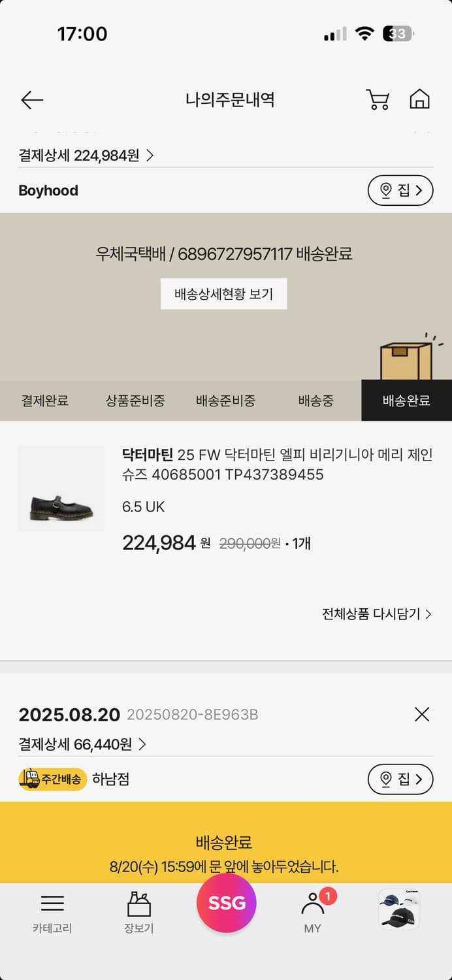This screenshot has height=980, width=452.
Task: Open the shopping cart icon
Action: [x=377, y=99]
